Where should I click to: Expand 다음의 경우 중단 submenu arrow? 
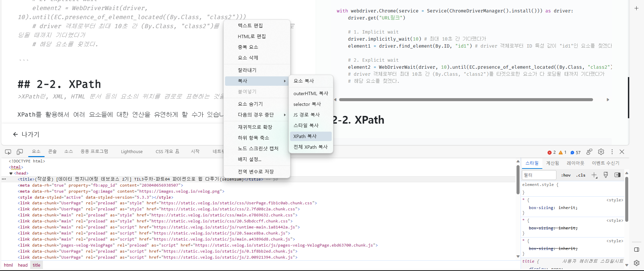(285, 115)
